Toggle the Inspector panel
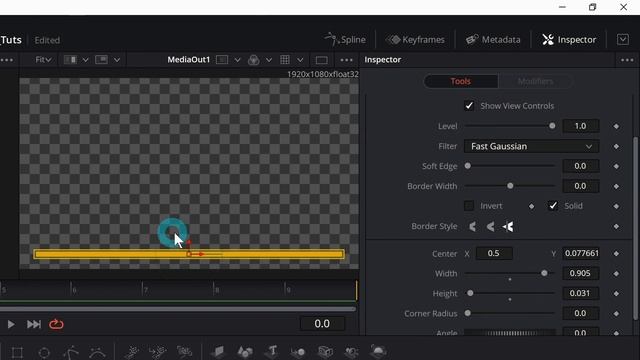640x360 pixels. point(569,40)
